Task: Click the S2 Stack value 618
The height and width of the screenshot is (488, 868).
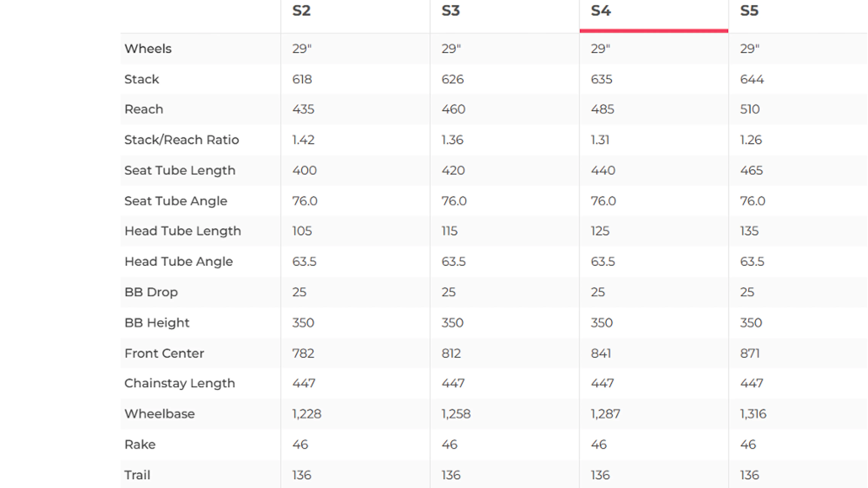Action: coord(302,79)
